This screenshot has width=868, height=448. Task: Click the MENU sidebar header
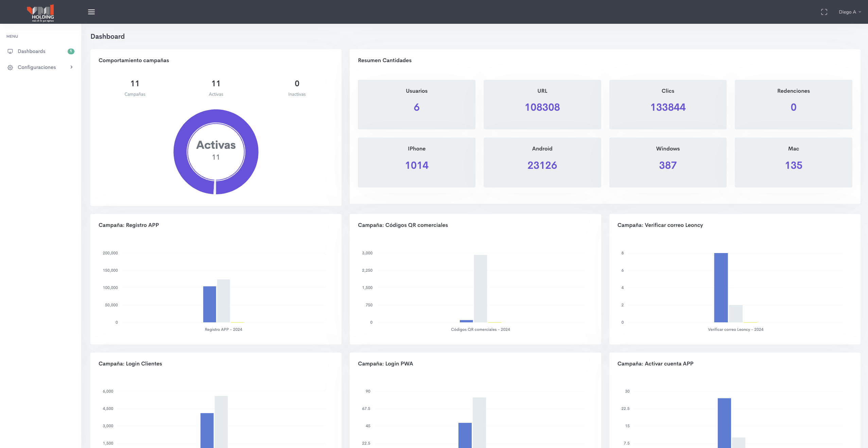12,36
